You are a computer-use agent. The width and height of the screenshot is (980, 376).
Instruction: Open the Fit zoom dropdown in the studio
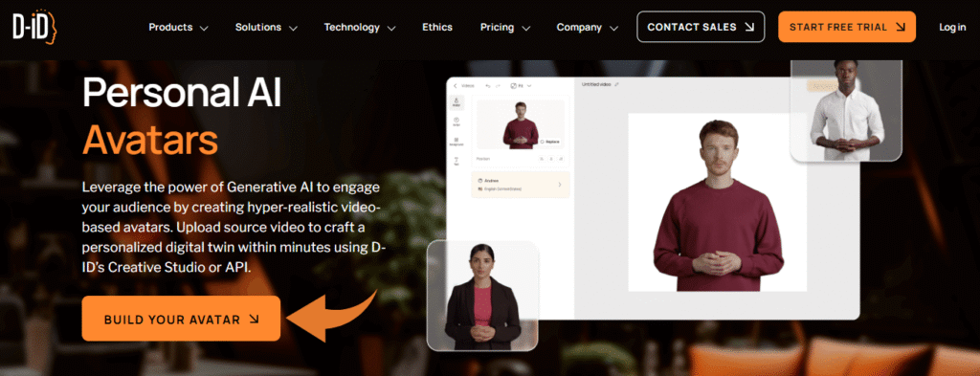click(521, 85)
